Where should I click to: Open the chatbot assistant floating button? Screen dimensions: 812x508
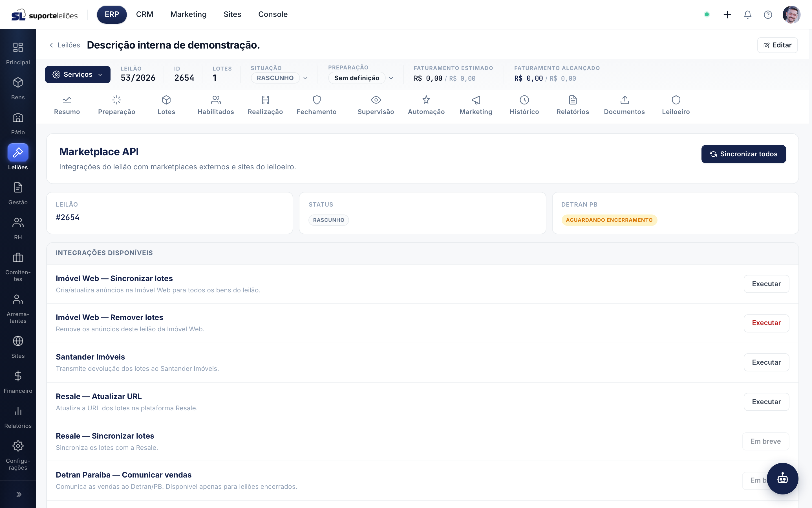782,478
